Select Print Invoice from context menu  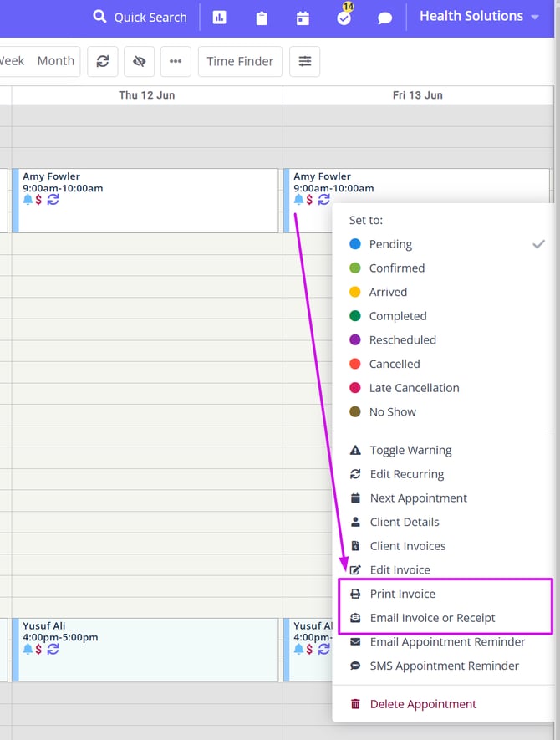[x=402, y=594]
